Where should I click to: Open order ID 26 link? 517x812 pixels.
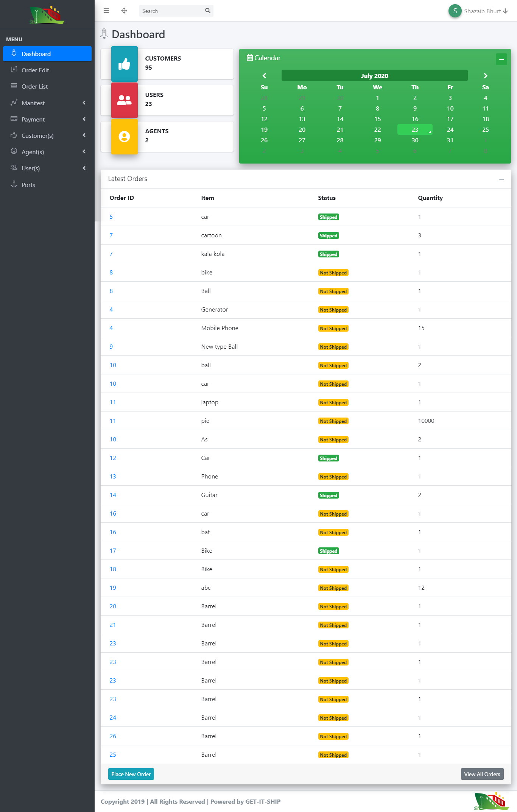click(x=113, y=736)
